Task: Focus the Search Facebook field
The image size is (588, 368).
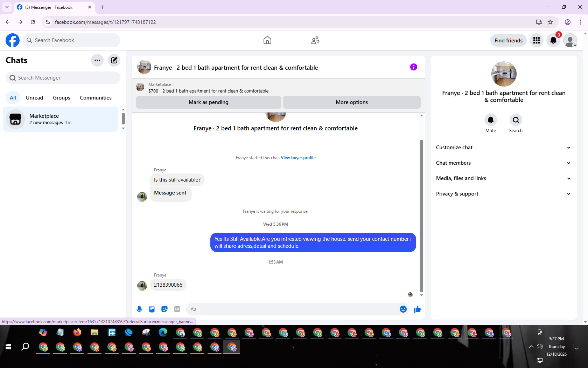Action: [x=71, y=40]
